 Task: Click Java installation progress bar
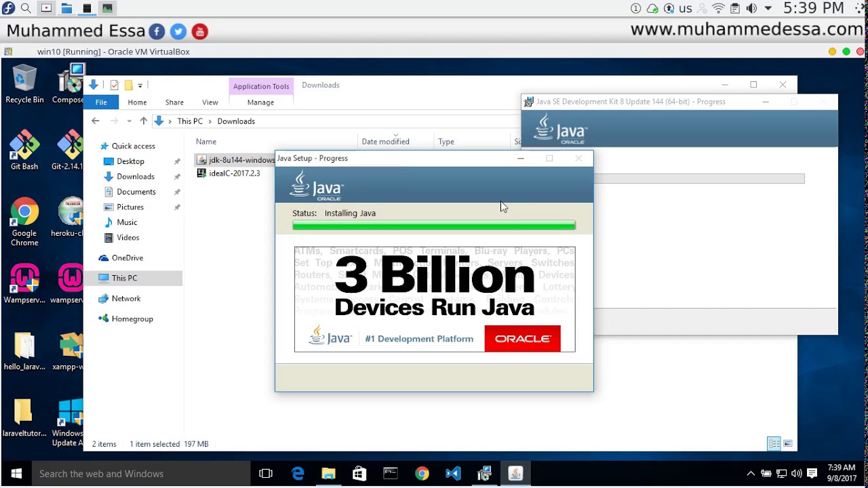[x=434, y=225]
